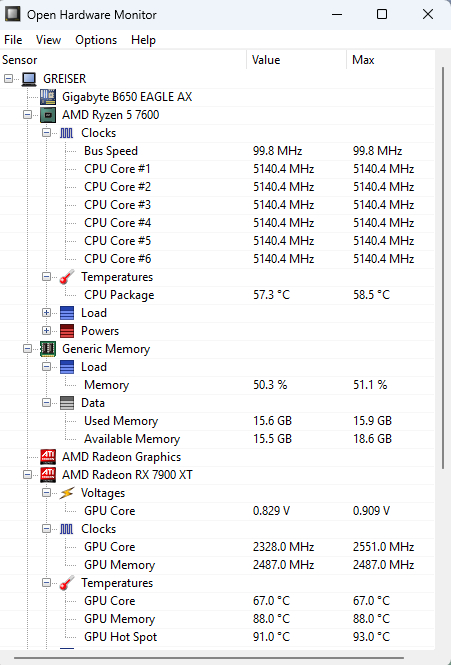The width and height of the screenshot is (451, 665).
Task: Click the CPU Temperatures thermometer icon
Action: pyautogui.click(x=67, y=277)
